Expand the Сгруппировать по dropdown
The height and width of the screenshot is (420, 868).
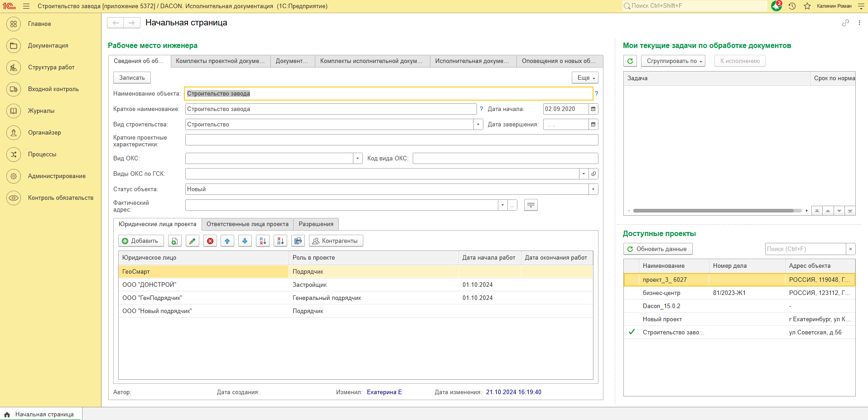[x=673, y=61]
